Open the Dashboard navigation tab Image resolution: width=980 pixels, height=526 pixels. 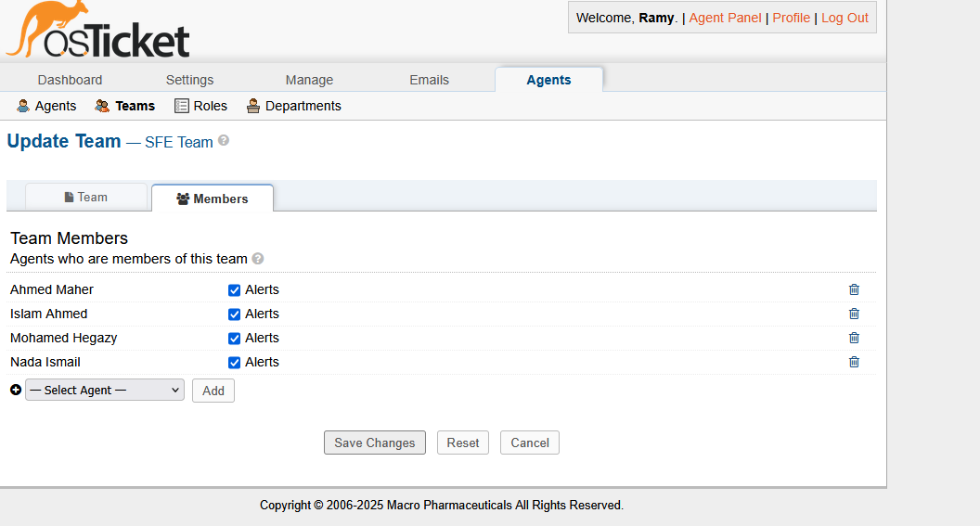tap(70, 80)
